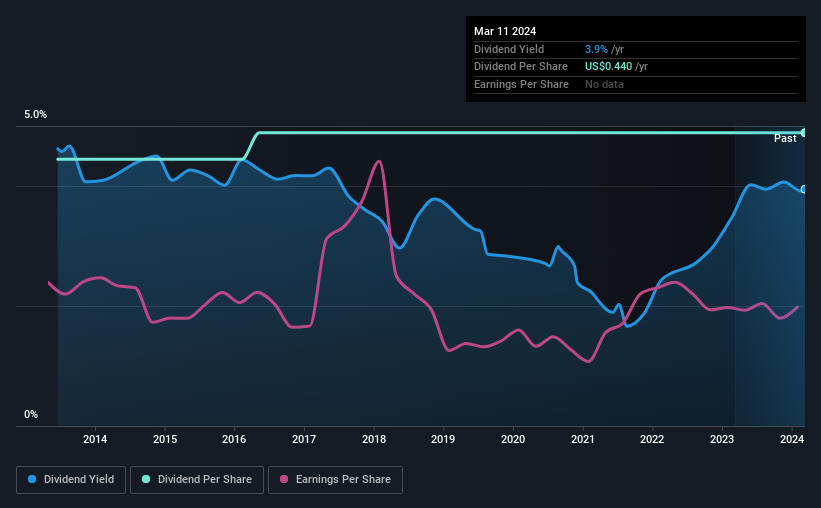
Task: Toggle the Dividend Per Share legend button
Action: (197, 480)
